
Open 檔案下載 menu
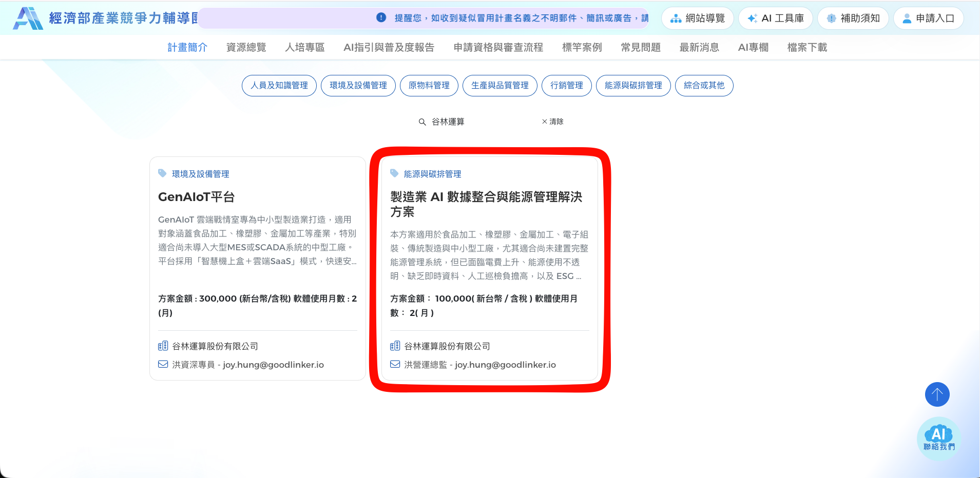tap(807, 47)
